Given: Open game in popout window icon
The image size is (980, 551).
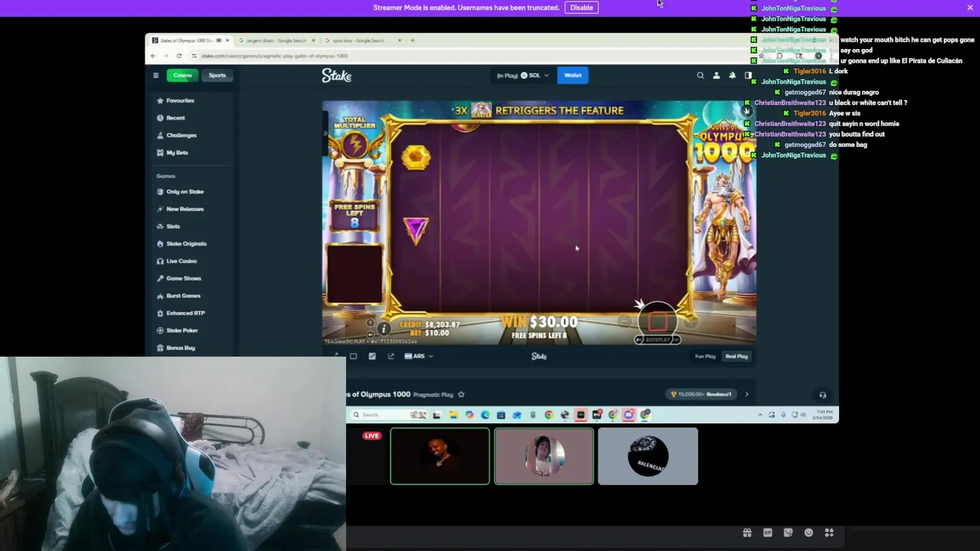Looking at the screenshot, I should 390,356.
